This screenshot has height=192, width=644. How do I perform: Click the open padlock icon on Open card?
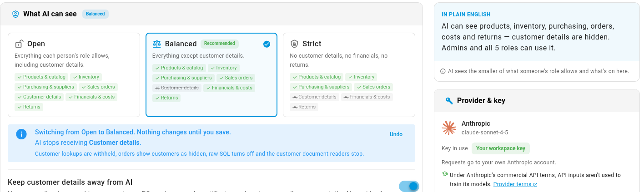tap(19, 44)
